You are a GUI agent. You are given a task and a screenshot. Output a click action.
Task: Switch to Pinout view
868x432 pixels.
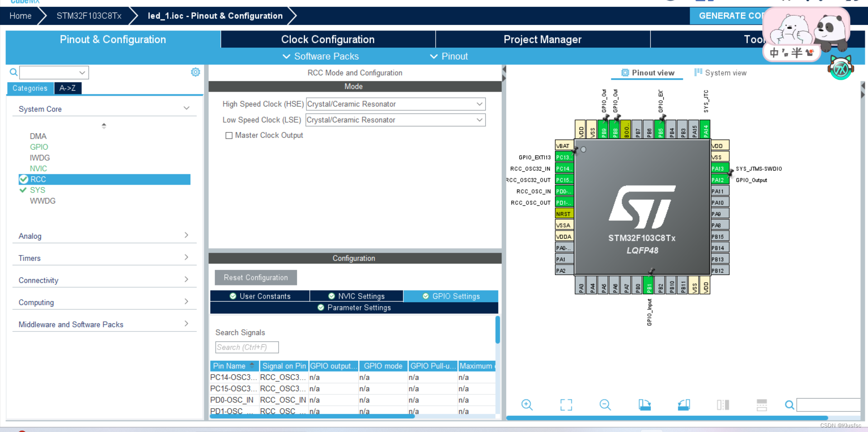tap(647, 73)
